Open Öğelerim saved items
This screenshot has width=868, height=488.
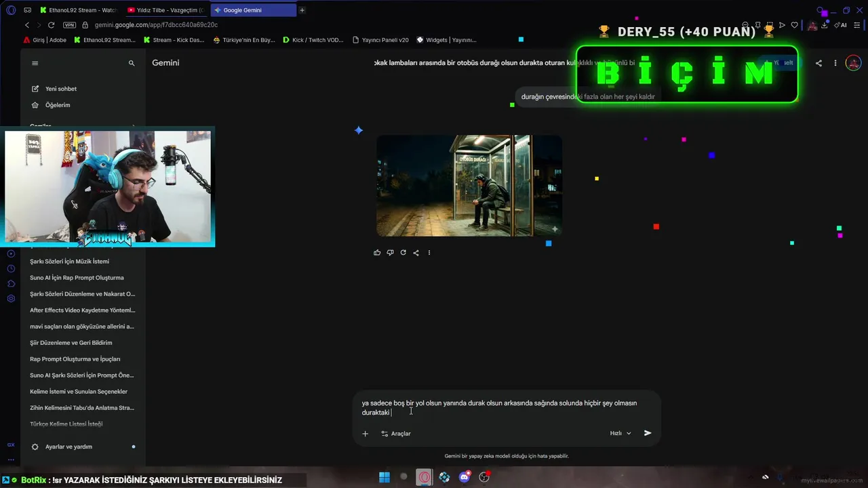[x=51, y=105]
